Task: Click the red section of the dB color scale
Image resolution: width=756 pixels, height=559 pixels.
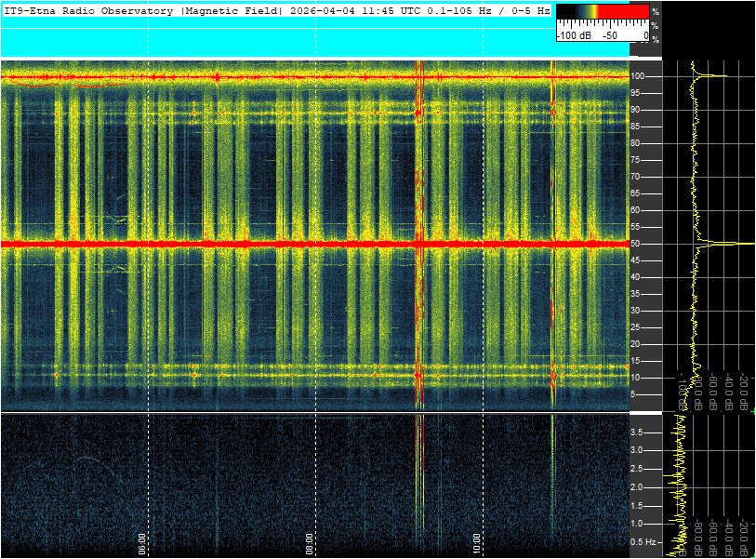Action: point(623,12)
